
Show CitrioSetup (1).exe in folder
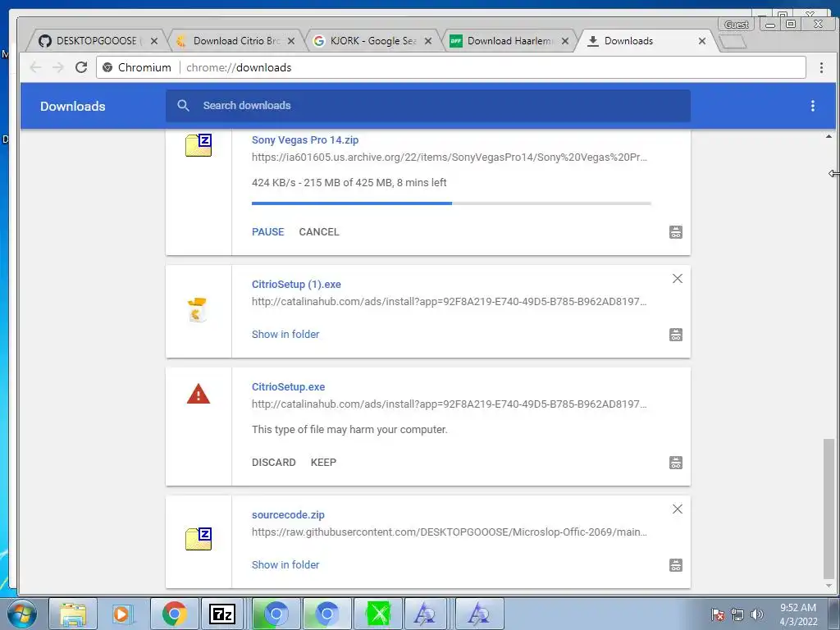point(285,335)
